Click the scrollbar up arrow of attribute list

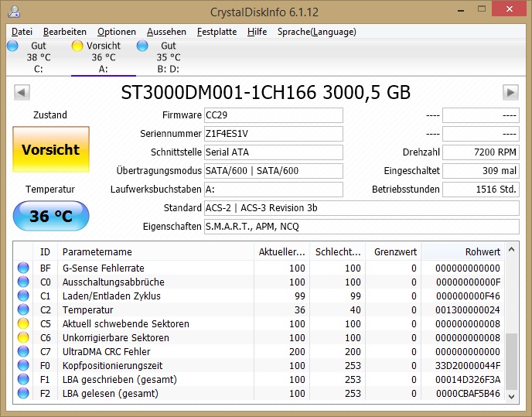coord(512,250)
